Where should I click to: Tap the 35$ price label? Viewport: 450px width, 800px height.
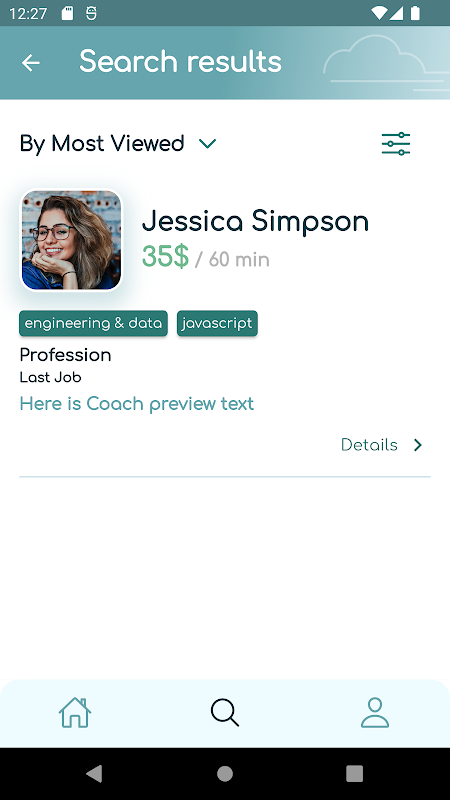click(x=165, y=257)
